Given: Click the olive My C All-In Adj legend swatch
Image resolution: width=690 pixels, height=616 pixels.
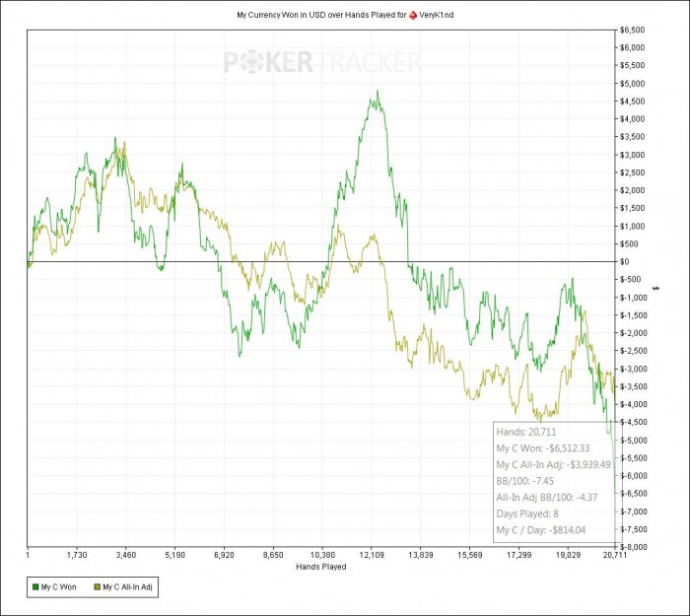Looking at the screenshot, I should [98, 587].
